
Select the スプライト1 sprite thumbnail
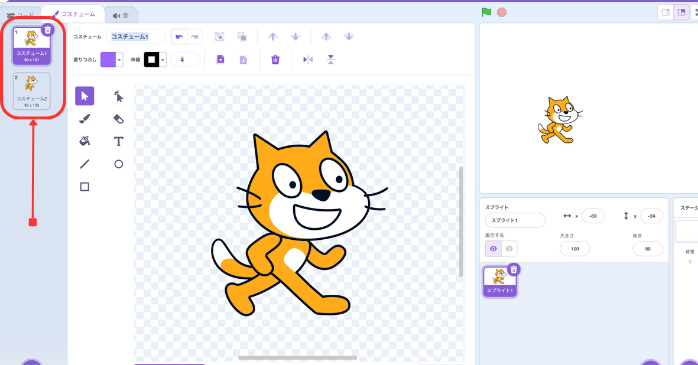(499, 281)
